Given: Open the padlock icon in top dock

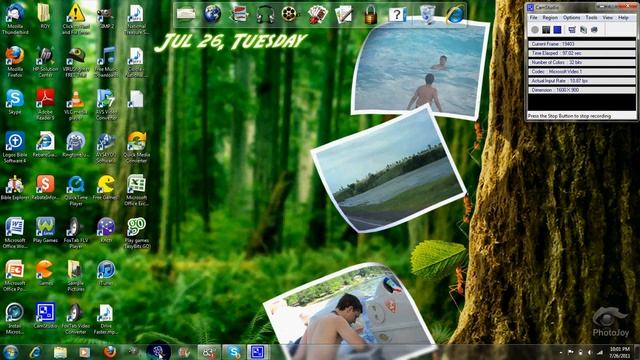Looking at the screenshot, I should pyautogui.click(x=370, y=15).
